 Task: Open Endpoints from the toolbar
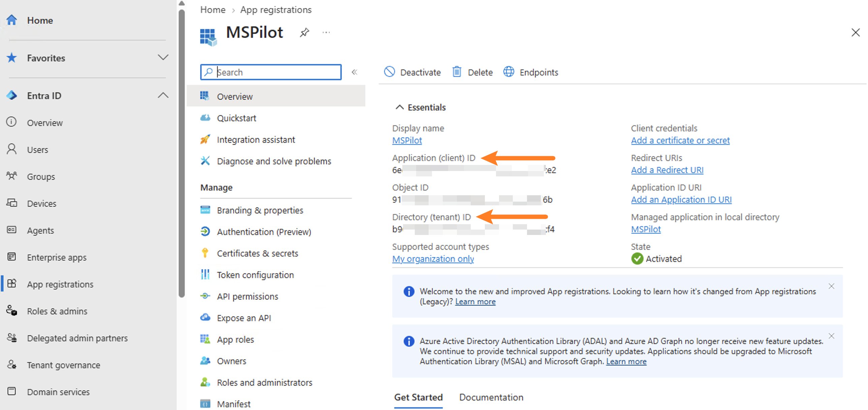point(531,72)
